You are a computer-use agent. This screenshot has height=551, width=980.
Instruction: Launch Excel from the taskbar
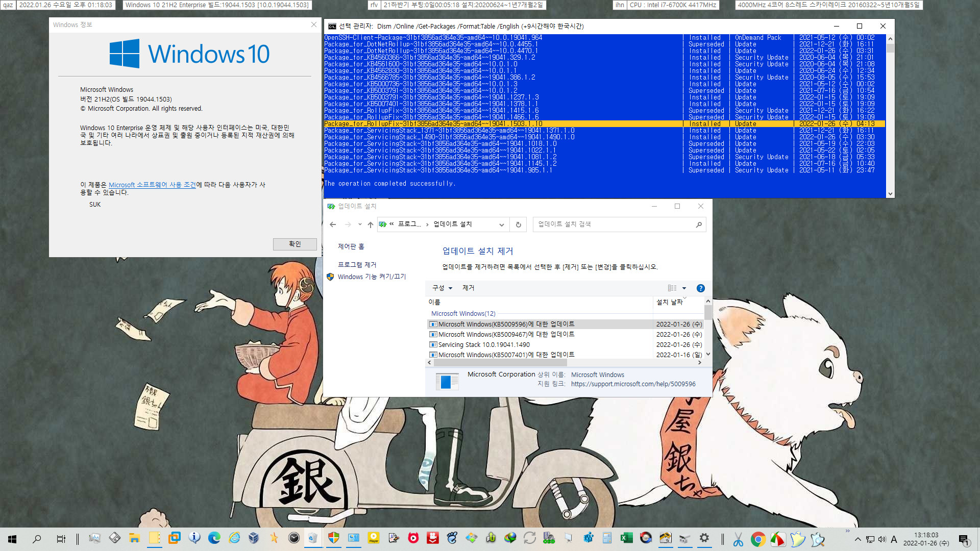(626, 538)
